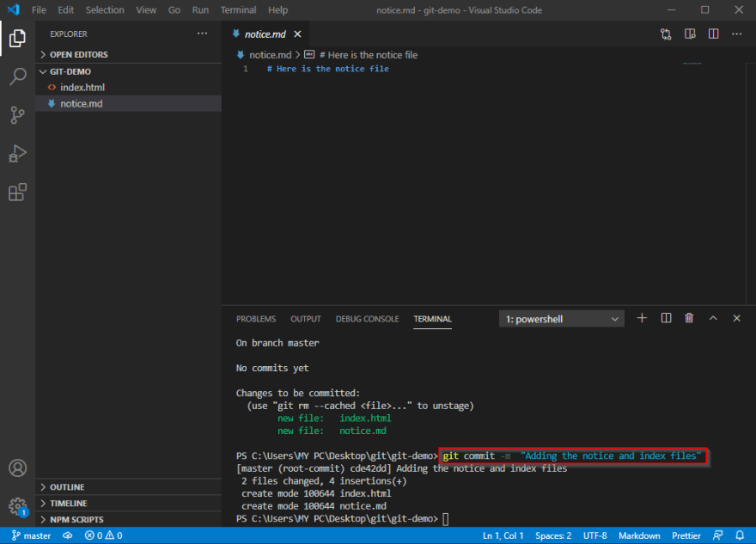Open Markdown preview to the side
Image resolution: width=756 pixels, height=544 pixels.
(690, 34)
